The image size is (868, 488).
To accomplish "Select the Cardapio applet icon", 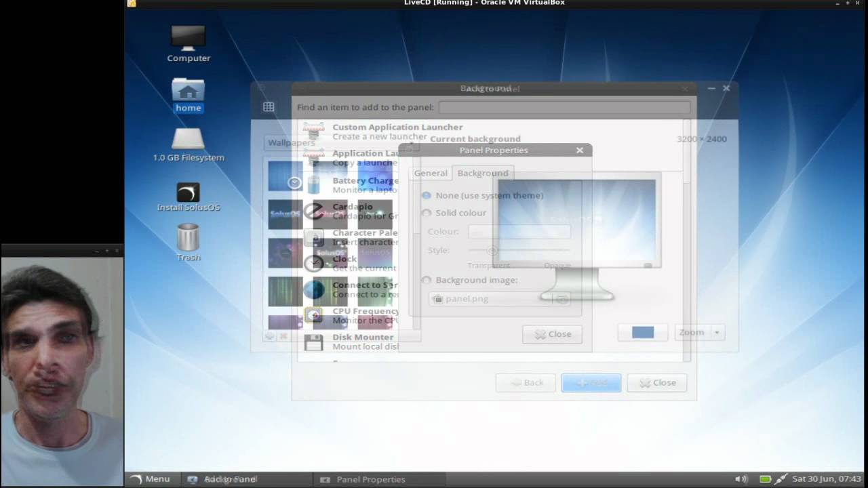I will coord(313,211).
